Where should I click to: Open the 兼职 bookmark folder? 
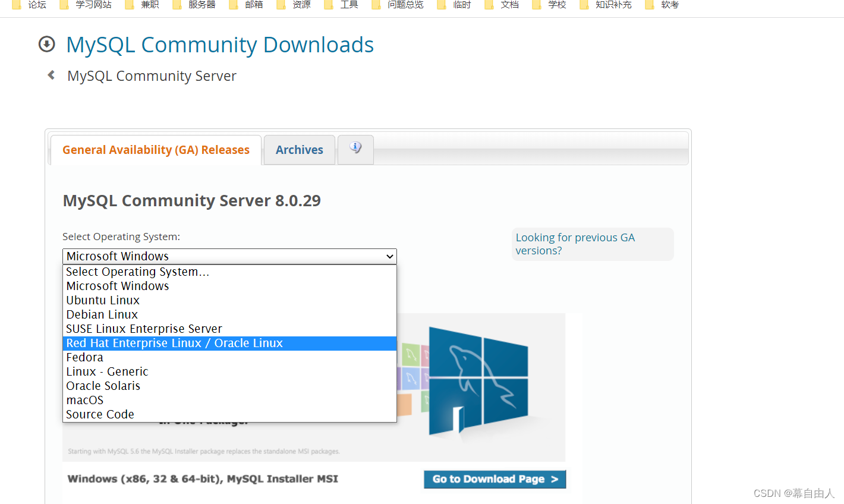143,5
